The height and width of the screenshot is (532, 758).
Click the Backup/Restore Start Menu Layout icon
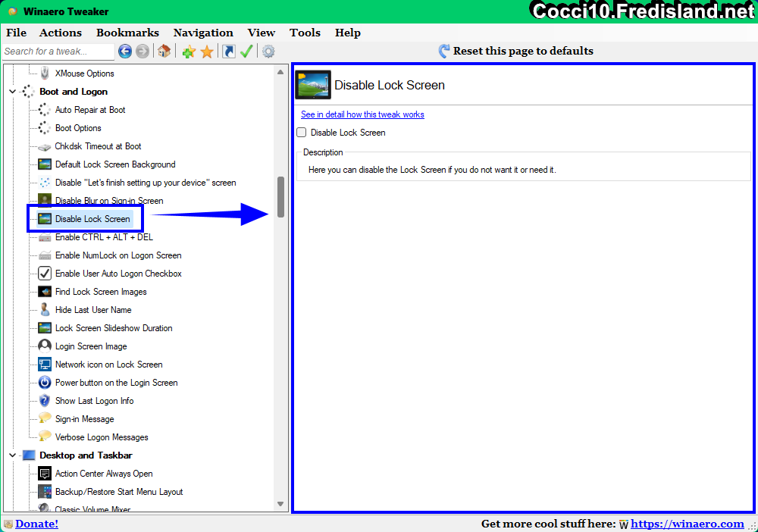45,492
